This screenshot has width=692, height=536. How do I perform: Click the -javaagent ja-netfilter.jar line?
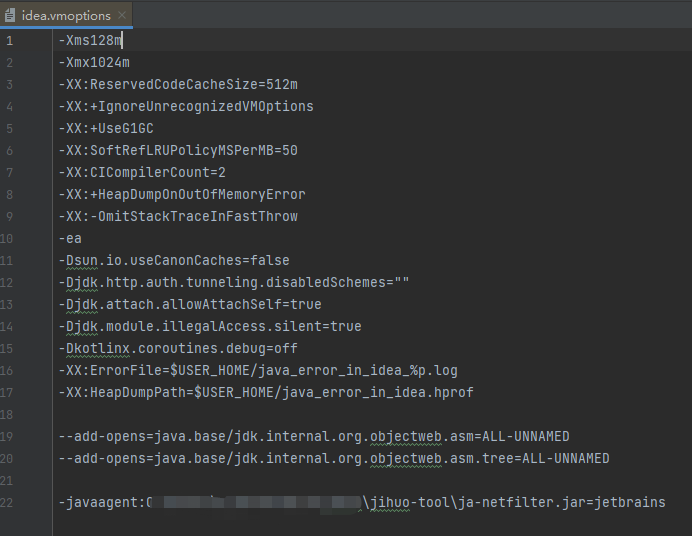pyautogui.click(x=362, y=502)
